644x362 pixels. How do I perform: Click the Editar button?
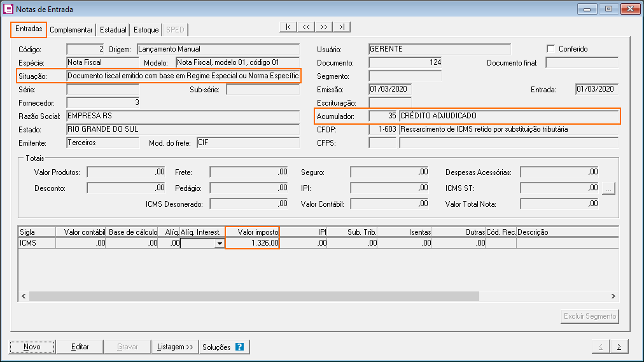pos(80,347)
